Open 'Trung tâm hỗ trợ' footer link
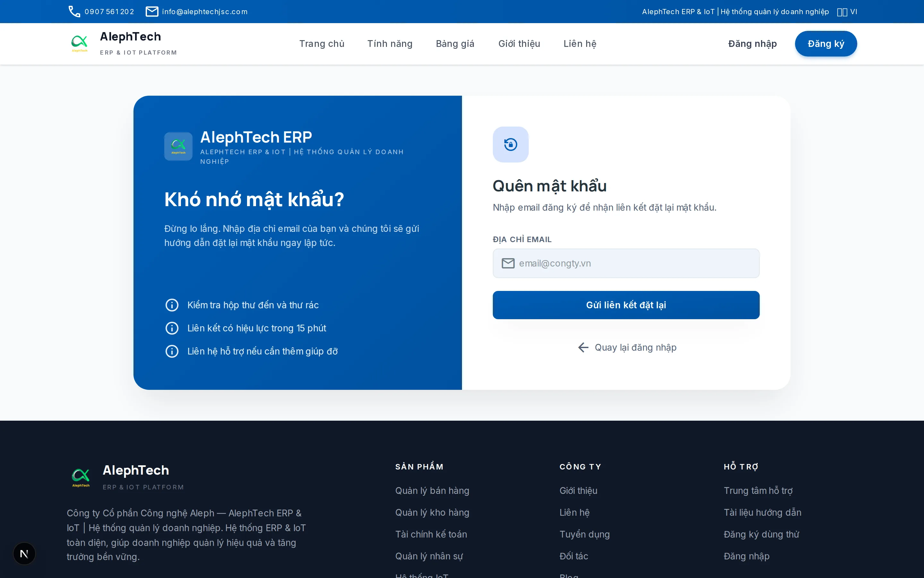Viewport: 924px width, 578px height. point(758,491)
